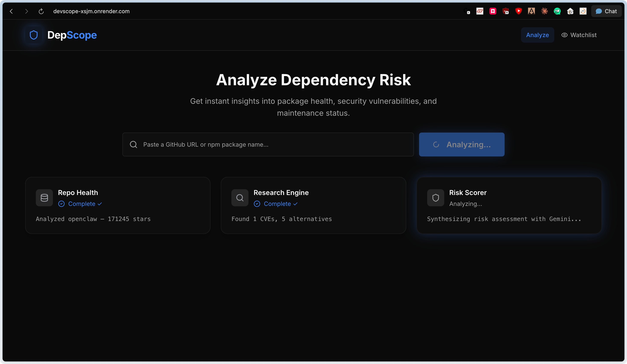627x364 pixels.
Task: Open the JF browser extension
Action: coord(480,11)
